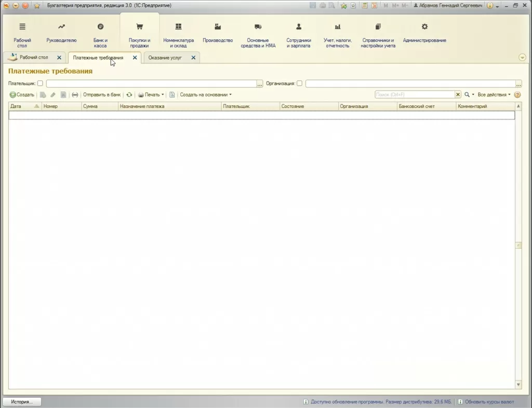This screenshot has width=532, height=408.
Task: Click the Состояние column header
Action: click(x=309, y=106)
